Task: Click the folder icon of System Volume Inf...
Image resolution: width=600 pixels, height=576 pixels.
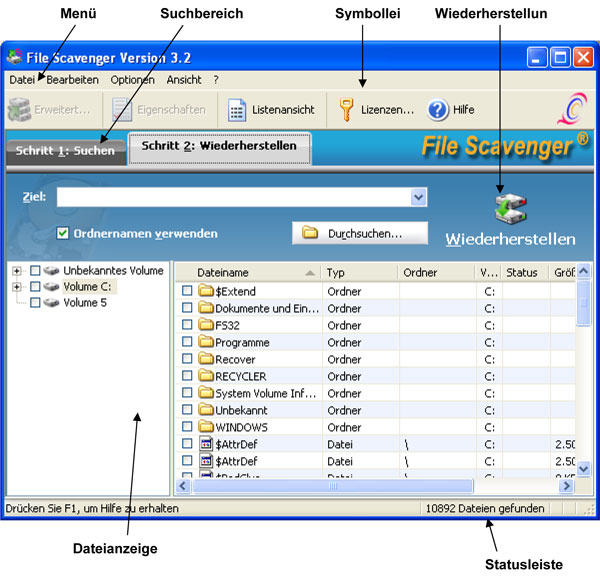Action: pyautogui.click(x=206, y=393)
